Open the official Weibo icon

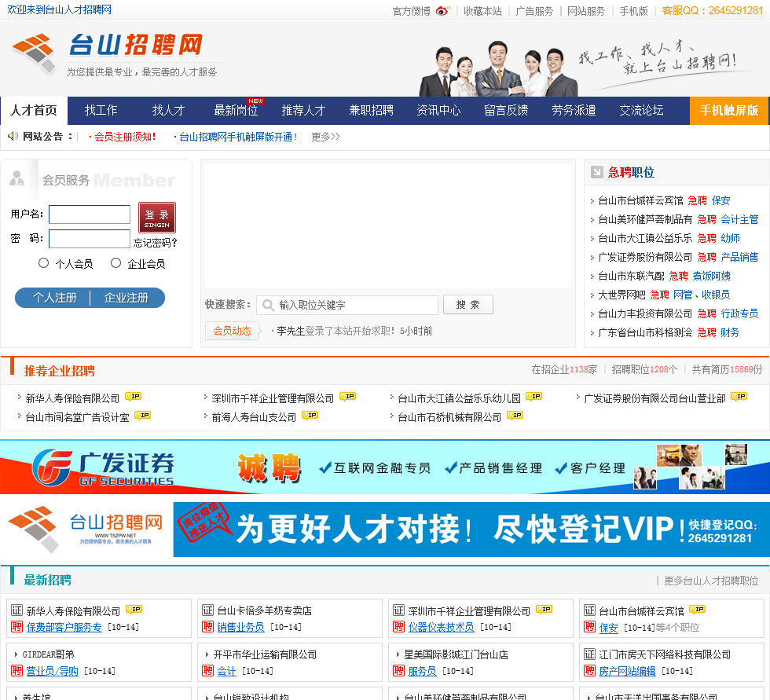pos(442,11)
